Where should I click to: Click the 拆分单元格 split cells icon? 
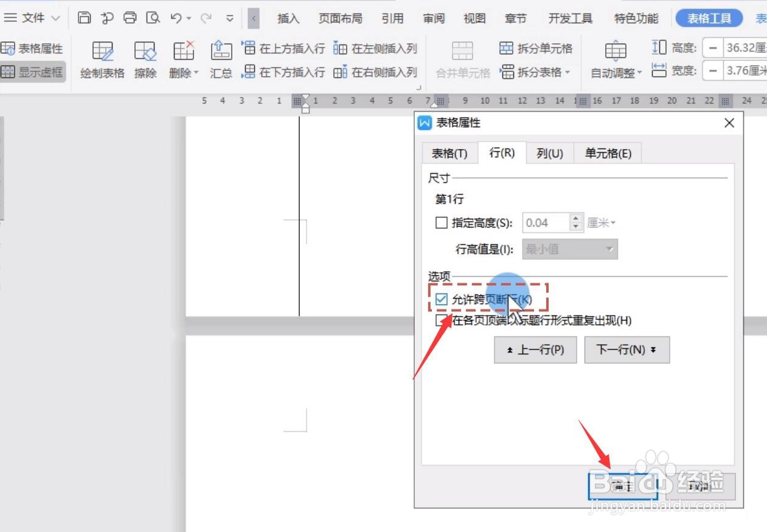536,47
